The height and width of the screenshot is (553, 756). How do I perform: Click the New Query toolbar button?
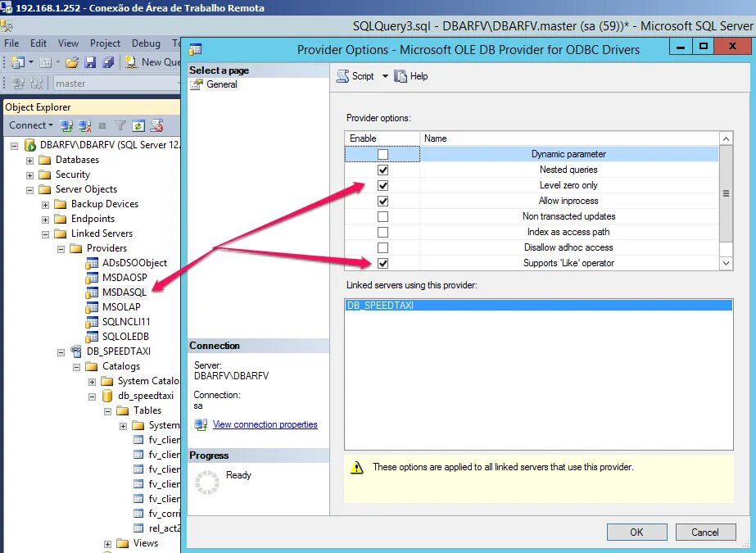coord(152,62)
